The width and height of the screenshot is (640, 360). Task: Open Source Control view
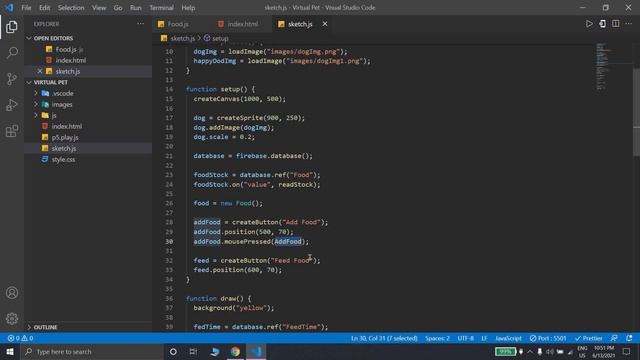(x=12, y=79)
